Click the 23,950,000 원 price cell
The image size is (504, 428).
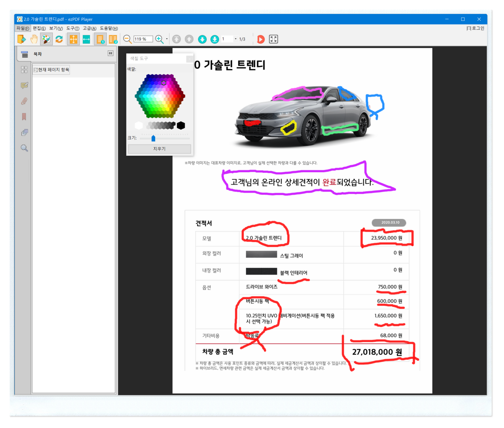point(387,238)
